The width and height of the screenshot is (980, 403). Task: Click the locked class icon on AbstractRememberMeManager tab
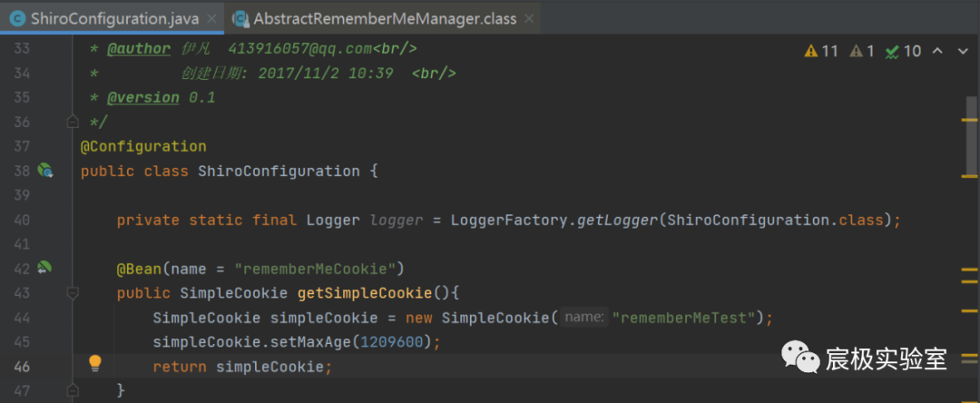pyautogui.click(x=240, y=18)
